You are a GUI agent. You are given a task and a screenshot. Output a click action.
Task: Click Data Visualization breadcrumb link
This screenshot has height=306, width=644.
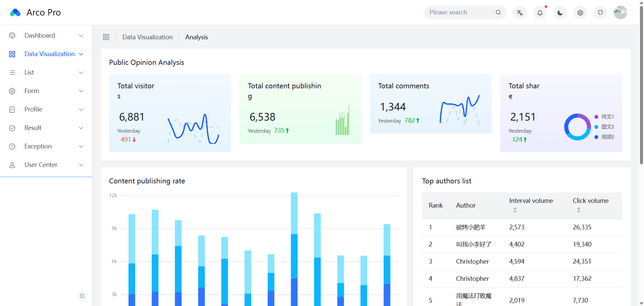[x=148, y=37]
